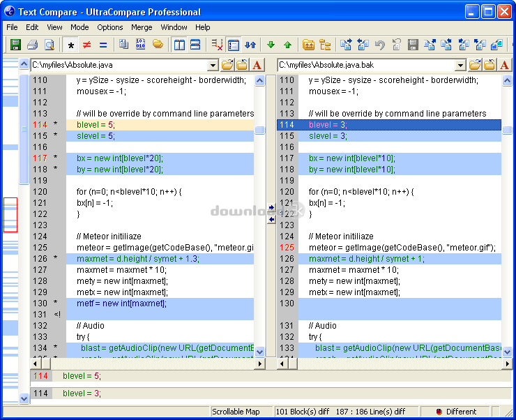Screen dimensions: 516x420
Task: Select the Binary Compare mode icon
Action: (x=141, y=44)
